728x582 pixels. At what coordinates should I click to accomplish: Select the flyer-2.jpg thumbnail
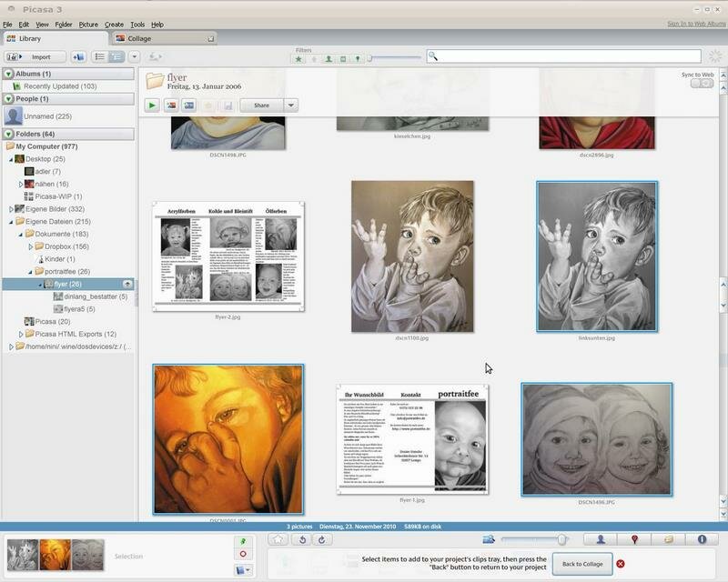pos(228,256)
